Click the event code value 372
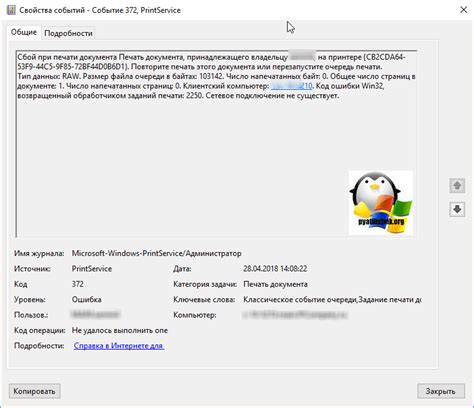 (78, 284)
